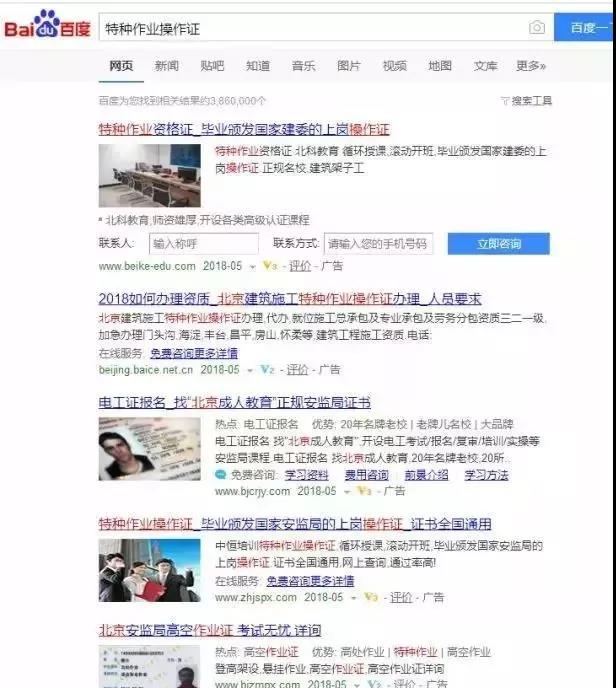616x688 pixels.
Task: Open result 2018如何办理资质_北京建筑施工特种作业操作证办理
Action: click(x=290, y=299)
